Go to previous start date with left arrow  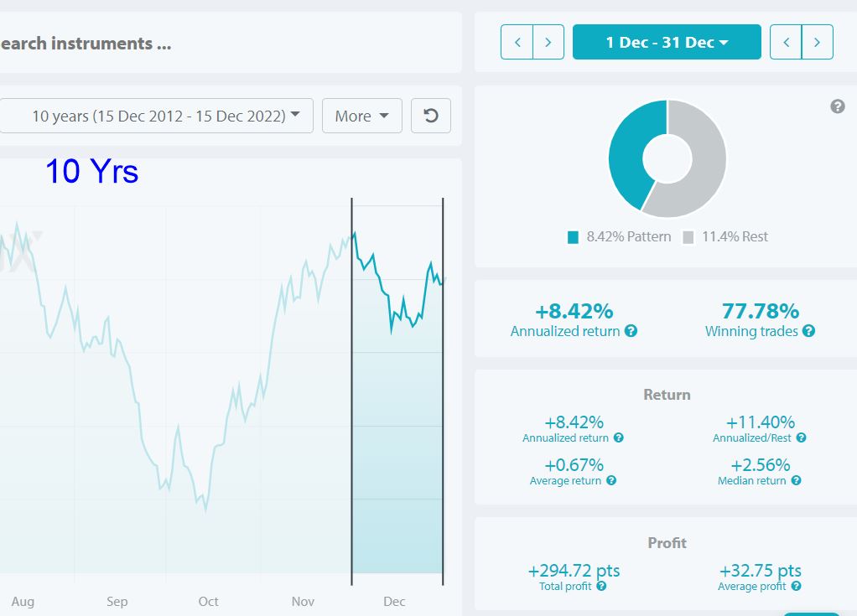pyautogui.click(x=517, y=42)
